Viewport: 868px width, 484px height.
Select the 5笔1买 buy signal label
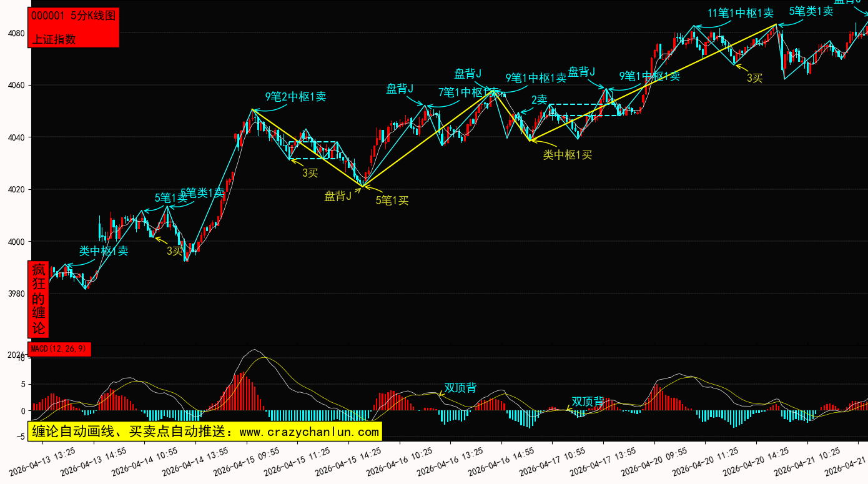click(392, 200)
